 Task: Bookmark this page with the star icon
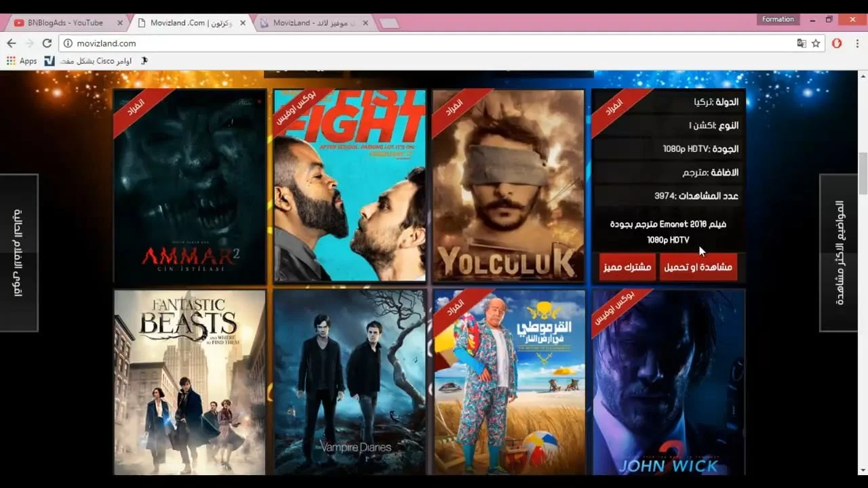click(x=816, y=43)
